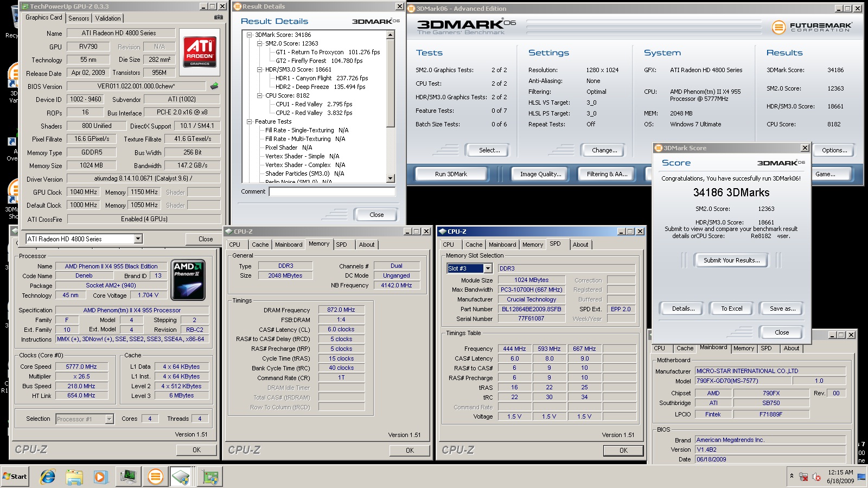Launch Windows Media Player from taskbar

click(100, 477)
